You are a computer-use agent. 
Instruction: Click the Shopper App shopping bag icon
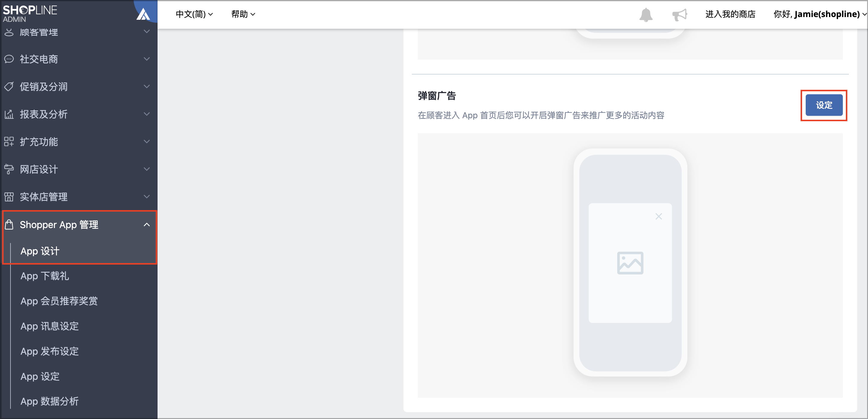9,224
